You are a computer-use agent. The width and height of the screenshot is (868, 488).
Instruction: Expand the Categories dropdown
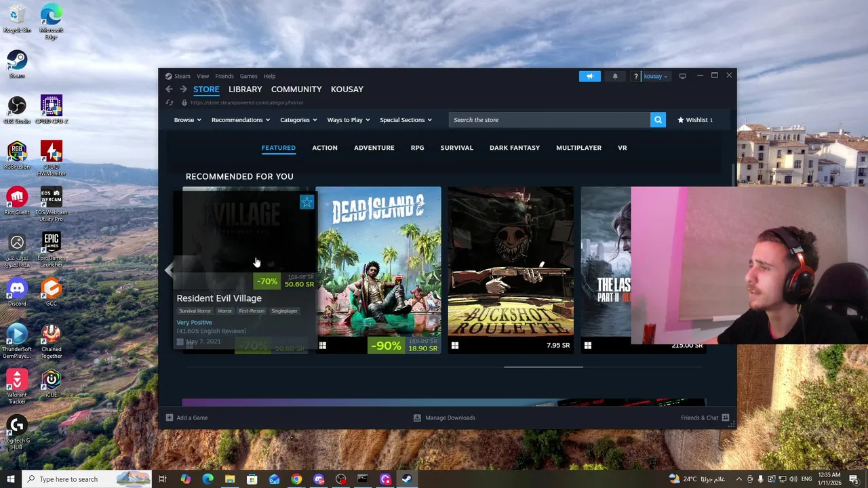coord(298,120)
